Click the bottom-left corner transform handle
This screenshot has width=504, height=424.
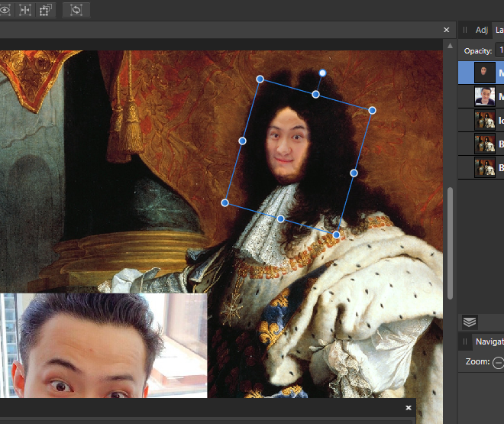[x=225, y=203]
